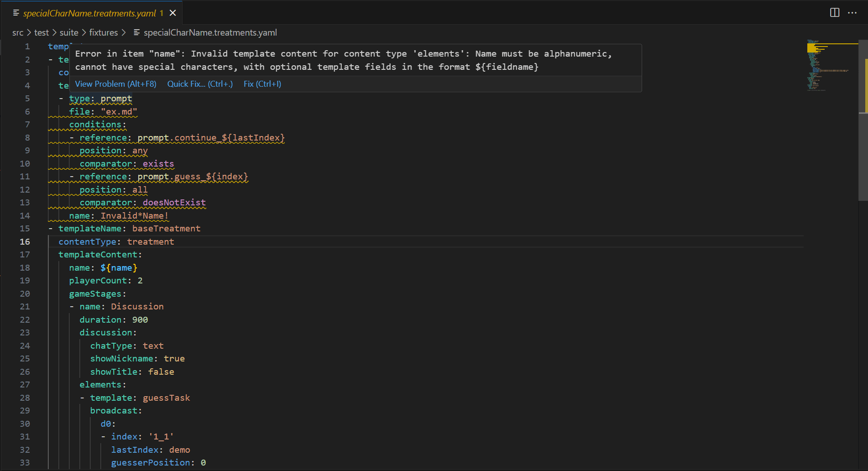Expand the fixtures breadcrumb dropdown
The width and height of the screenshot is (868, 471).
(x=104, y=32)
